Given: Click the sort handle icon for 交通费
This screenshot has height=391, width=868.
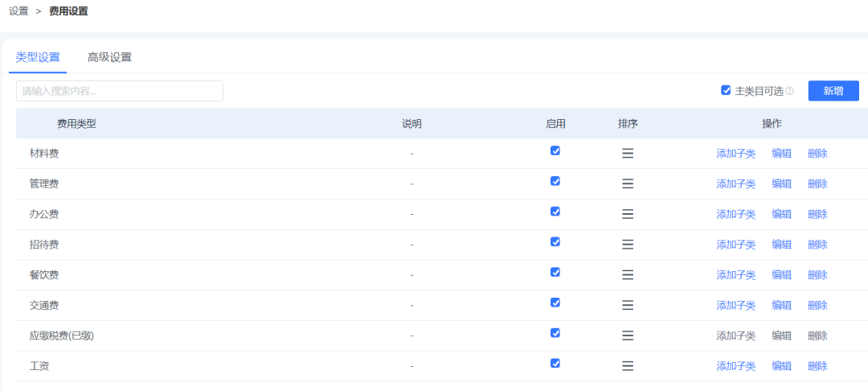Looking at the screenshot, I should [628, 305].
